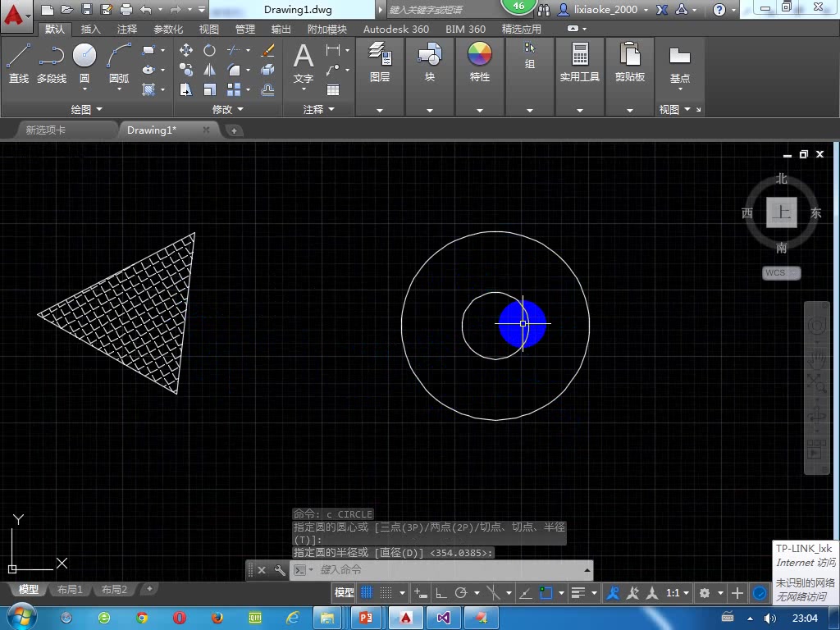Toggle ortho mode in the status bar

click(x=441, y=592)
